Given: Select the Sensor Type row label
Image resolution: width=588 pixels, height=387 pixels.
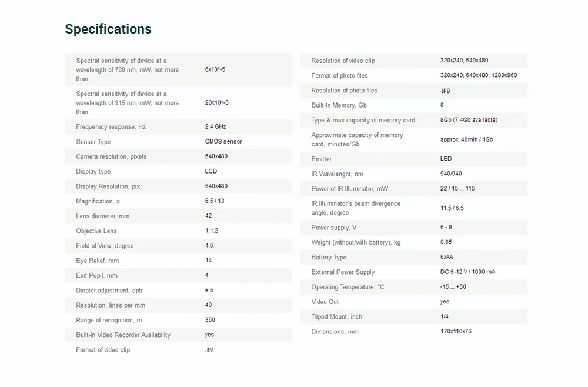Looking at the screenshot, I should 93,142.
